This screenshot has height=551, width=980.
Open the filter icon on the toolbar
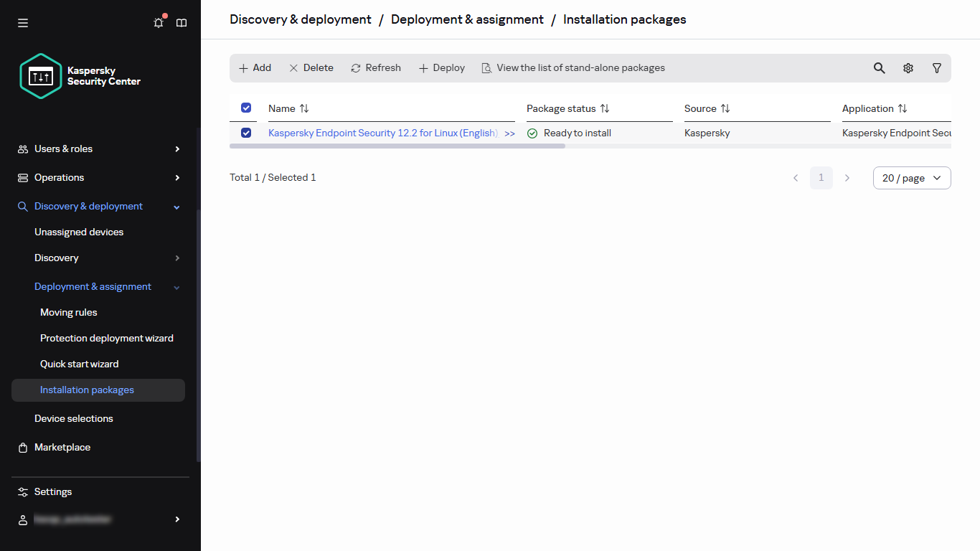[x=936, y=67]
